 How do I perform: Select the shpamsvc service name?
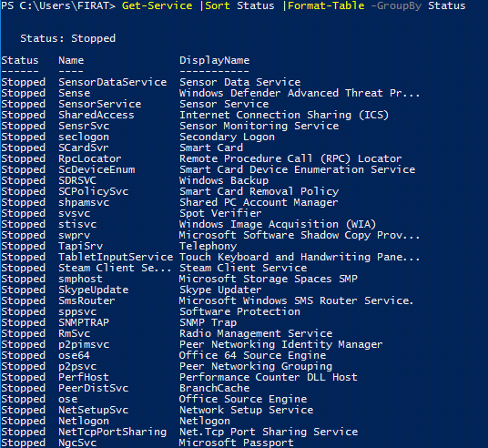click(84, 203)
